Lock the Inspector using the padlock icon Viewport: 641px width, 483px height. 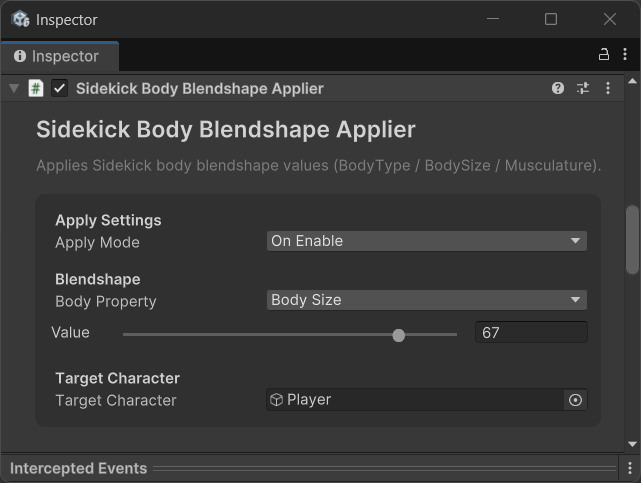[x=603, y=55]
